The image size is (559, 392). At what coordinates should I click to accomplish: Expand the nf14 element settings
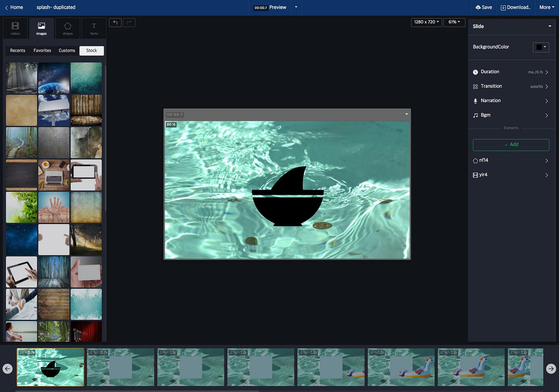tap(511, 160)
